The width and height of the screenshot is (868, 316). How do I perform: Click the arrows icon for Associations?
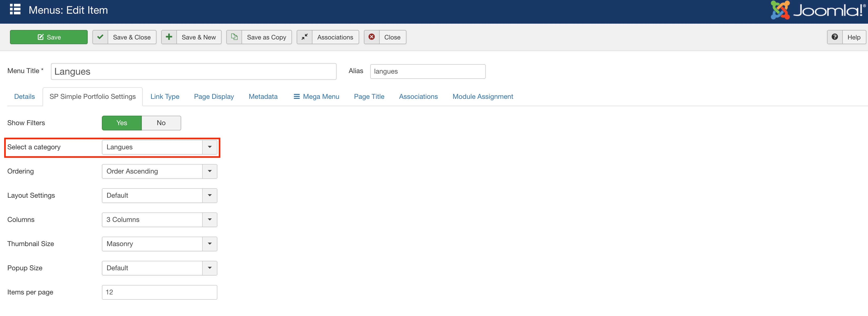point(305,37)
